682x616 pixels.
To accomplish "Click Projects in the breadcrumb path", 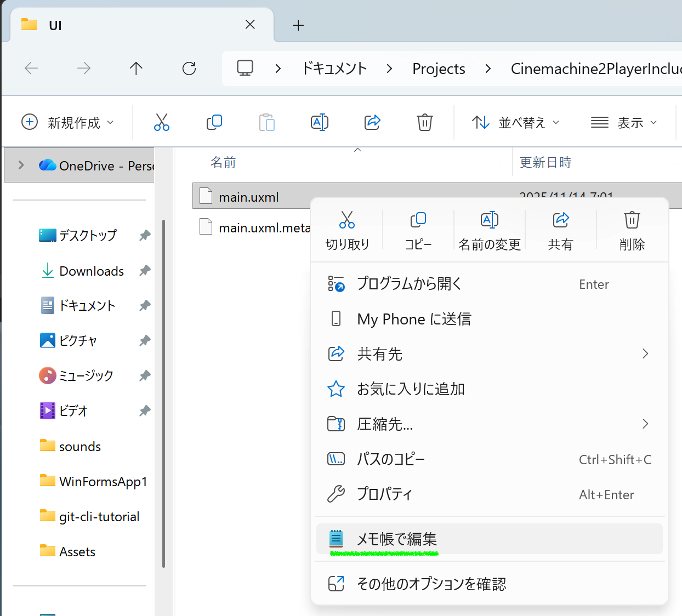I will [439, 69].
